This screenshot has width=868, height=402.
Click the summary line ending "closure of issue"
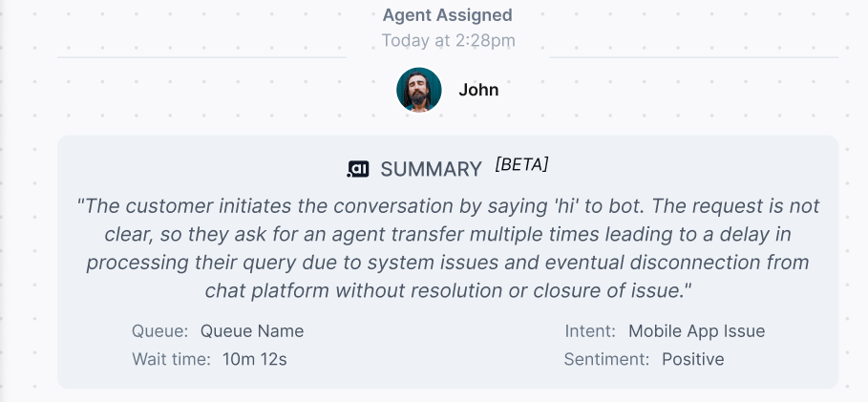tap(448, 290)
